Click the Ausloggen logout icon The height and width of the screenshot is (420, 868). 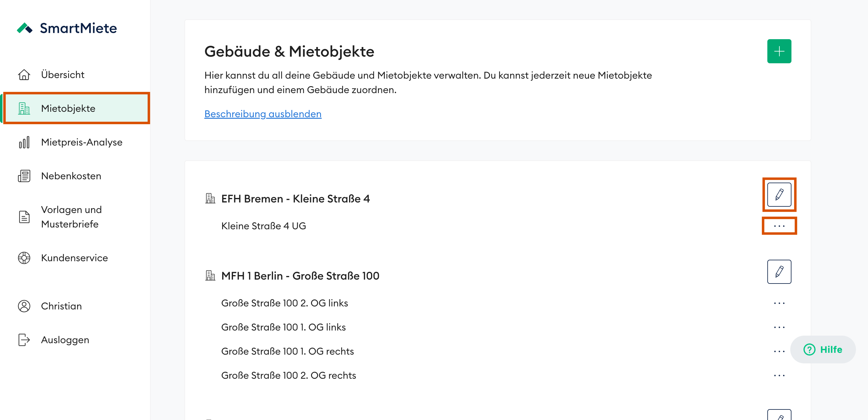point(24,340)
